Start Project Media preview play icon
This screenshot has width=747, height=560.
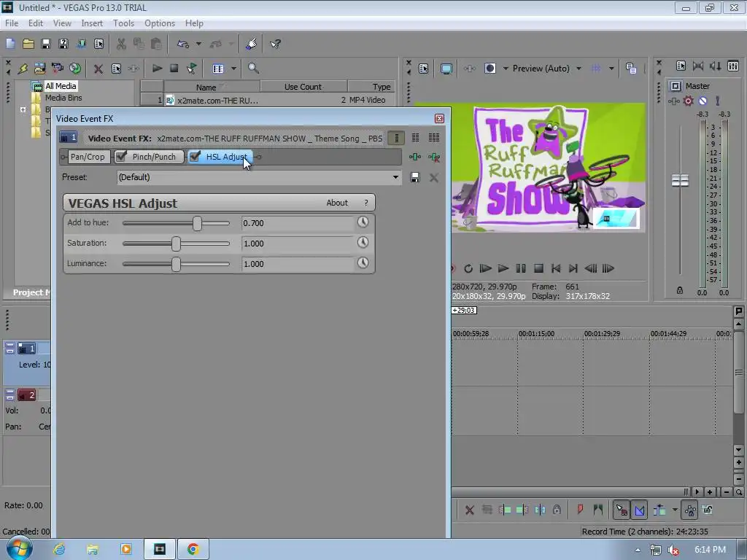pyautogui.click(x=157, y=69)
